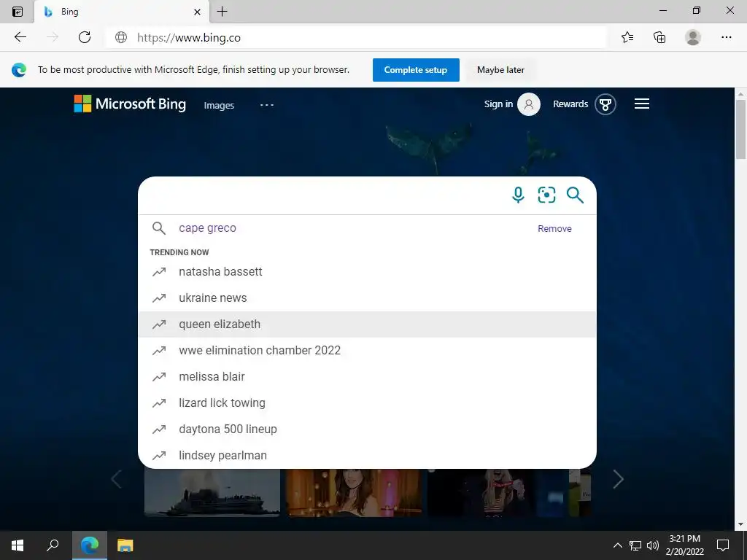Choose wwe elimination chamber 2022 suggestion
The image size is (747, 560).
[367, 351]
